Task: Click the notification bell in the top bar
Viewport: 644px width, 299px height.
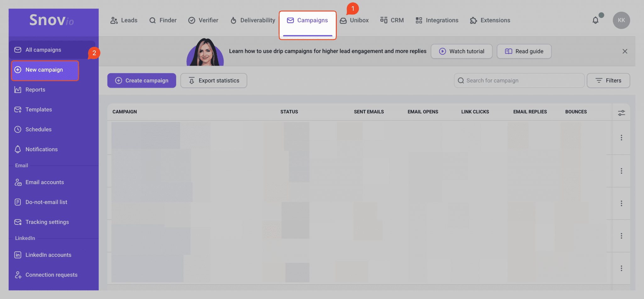Action: click(x=595, y=20)
